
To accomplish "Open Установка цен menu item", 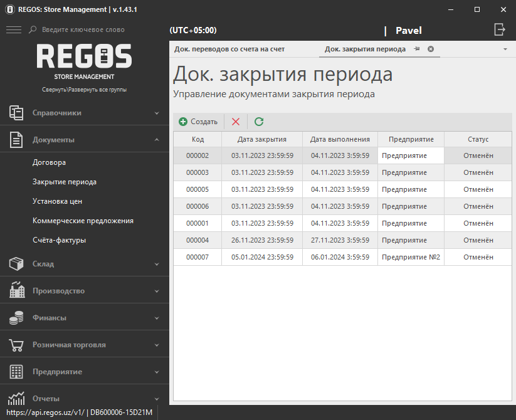I will coord(58,201).
